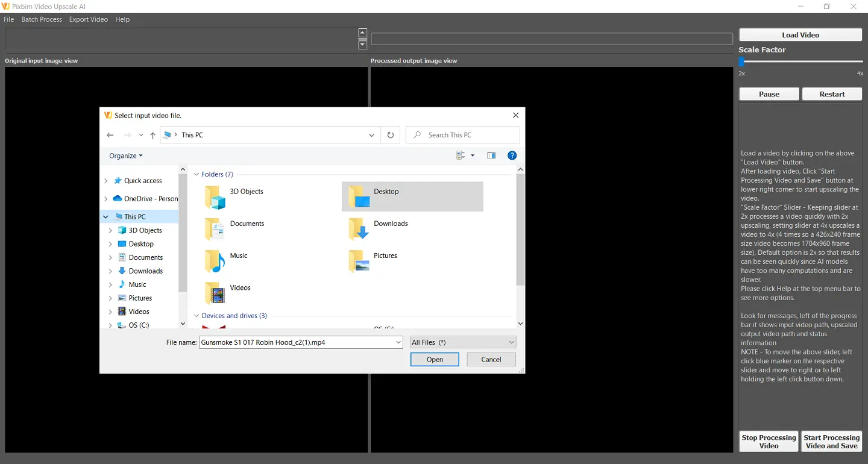Viewport: 868px width, 464px height.
Task: Open the Music folder icon
Action: 213,260
